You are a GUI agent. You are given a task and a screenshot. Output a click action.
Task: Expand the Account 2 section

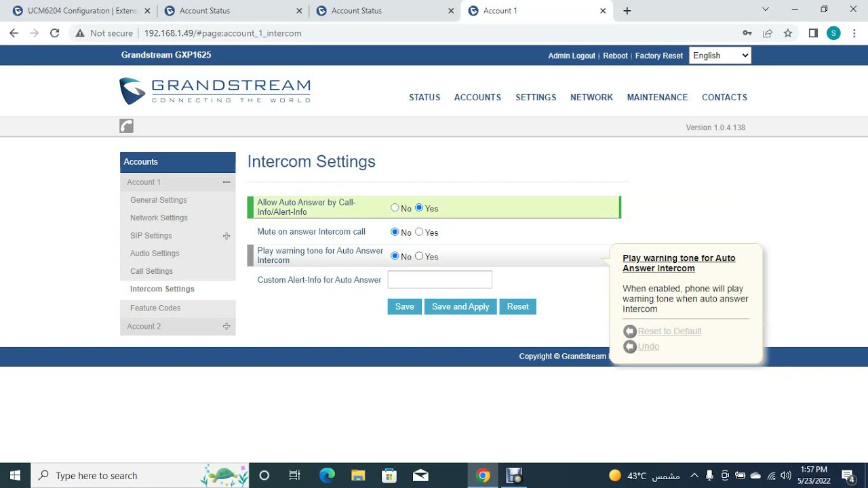tap(226, 327)
